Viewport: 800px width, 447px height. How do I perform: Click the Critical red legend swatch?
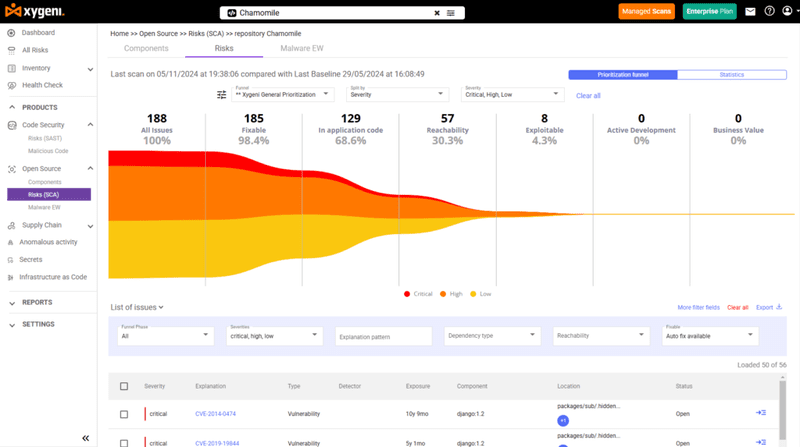(x=408, y=294)
